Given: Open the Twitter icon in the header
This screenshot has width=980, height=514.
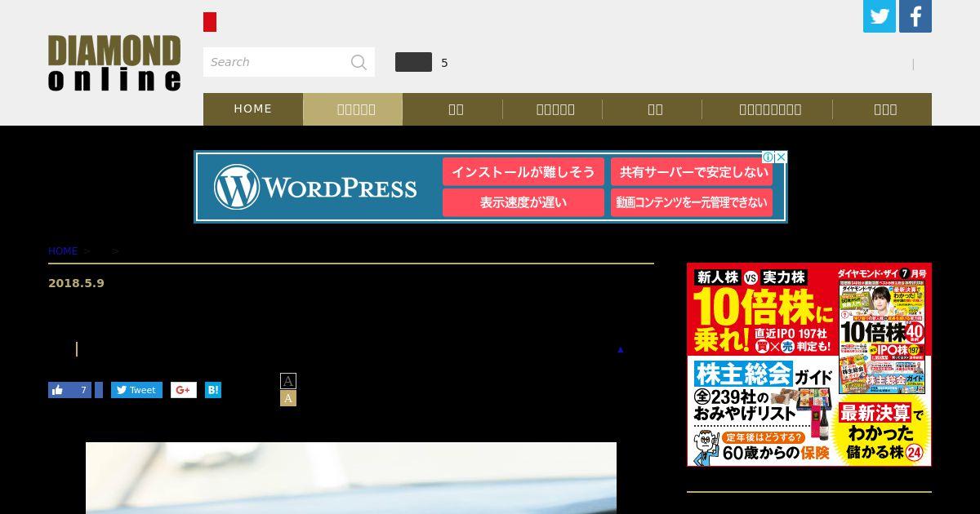Looking at the screenshot, I should pos(880,16).
